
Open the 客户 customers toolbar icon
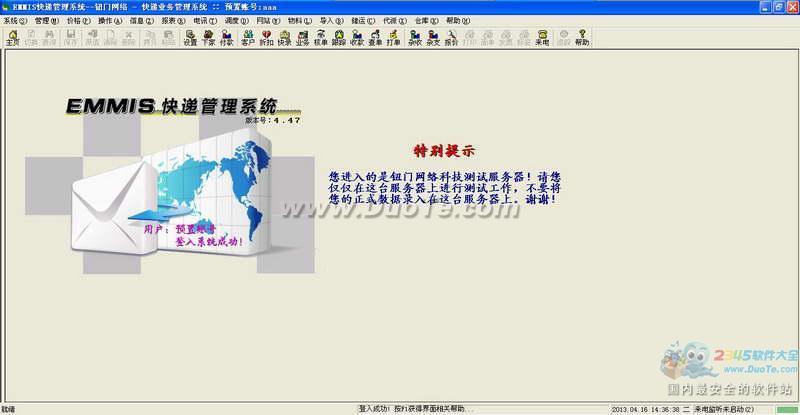(x=248, y=38)
